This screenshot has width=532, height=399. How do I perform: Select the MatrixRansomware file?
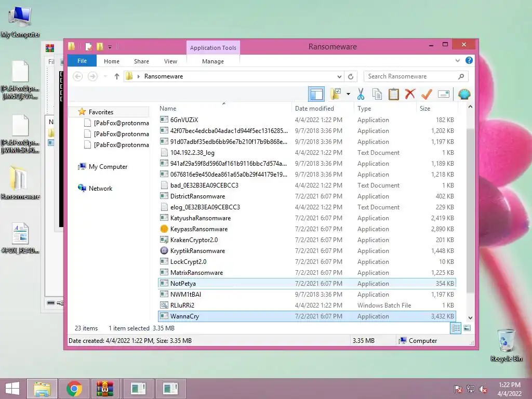[307, 272]
